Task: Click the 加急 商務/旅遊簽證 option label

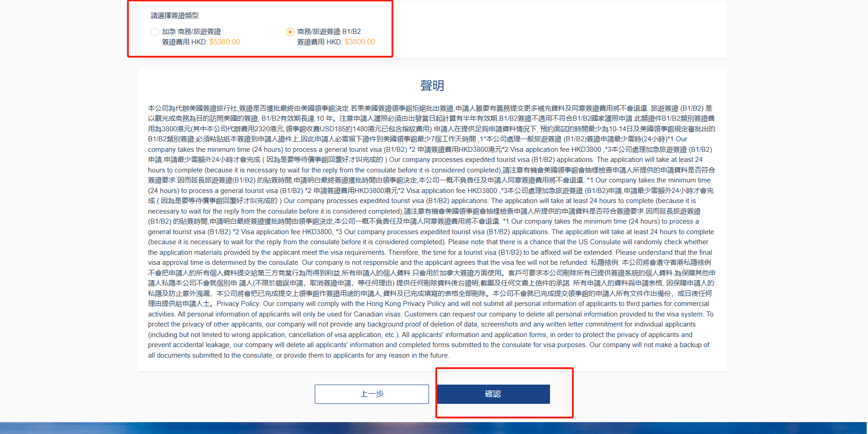Action: [x=191, y=32]
